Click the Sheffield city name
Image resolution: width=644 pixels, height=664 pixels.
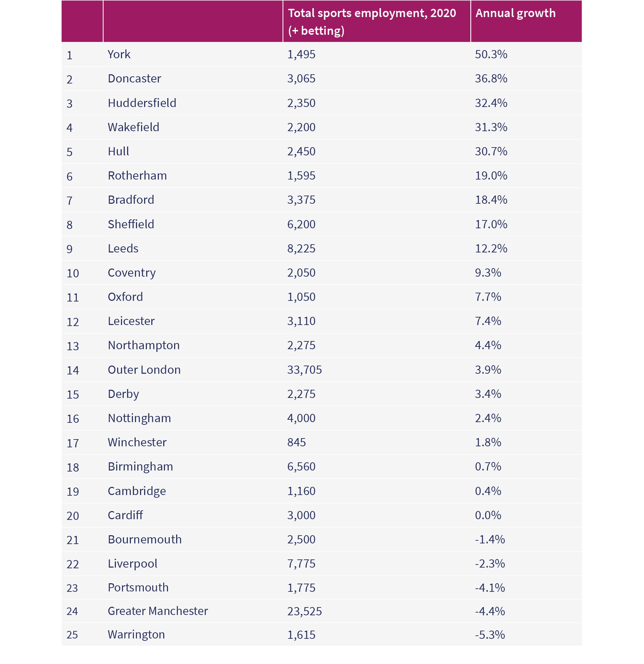point(131,224)
